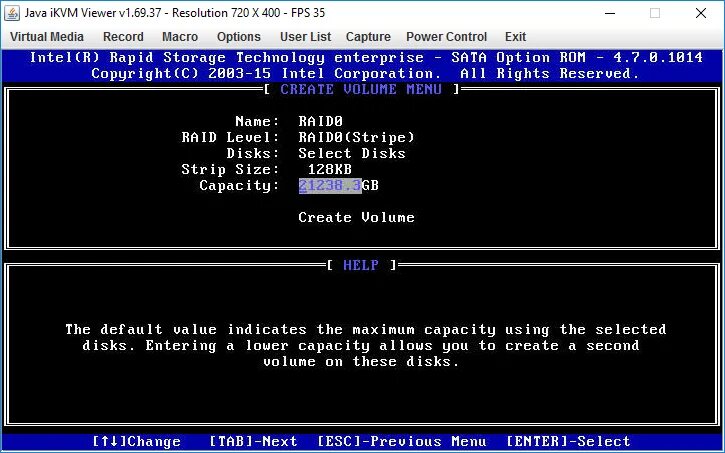The width and height of the screenshot is (725, 453).
Task: Click the RAID Level: label
Action: (x=230, y=137)
